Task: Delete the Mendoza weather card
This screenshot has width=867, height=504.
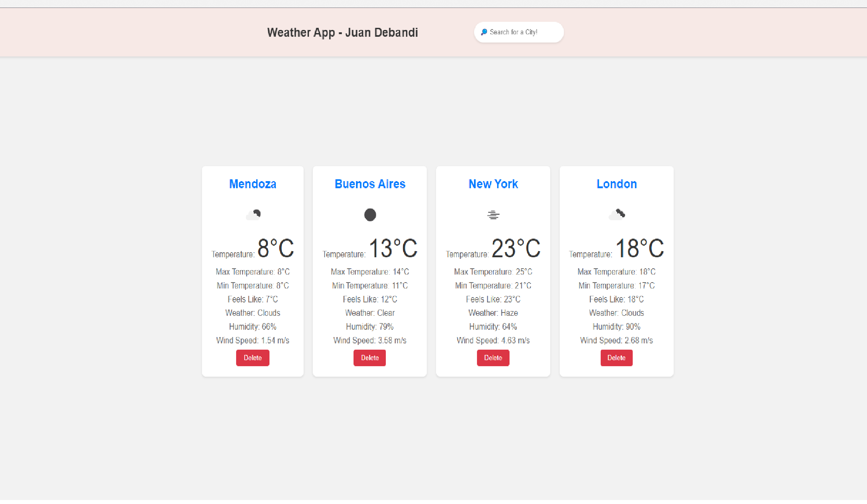Action: coord(252,358)
